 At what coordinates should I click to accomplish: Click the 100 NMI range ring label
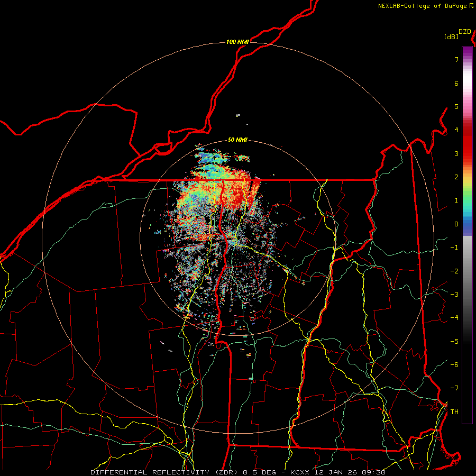click(237, 42)
